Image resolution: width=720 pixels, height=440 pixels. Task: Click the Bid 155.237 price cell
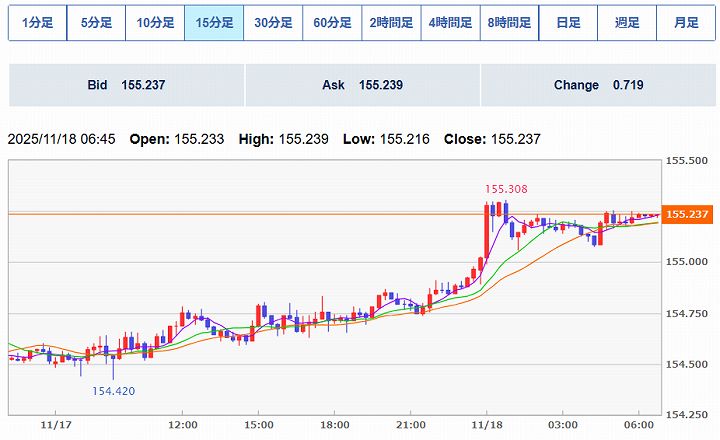(x=126, y=85)
